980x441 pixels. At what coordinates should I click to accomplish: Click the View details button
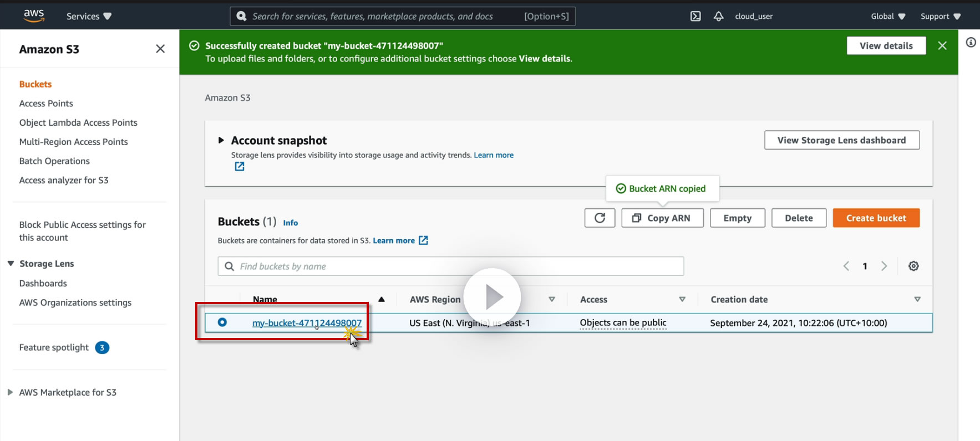[886, 45]
